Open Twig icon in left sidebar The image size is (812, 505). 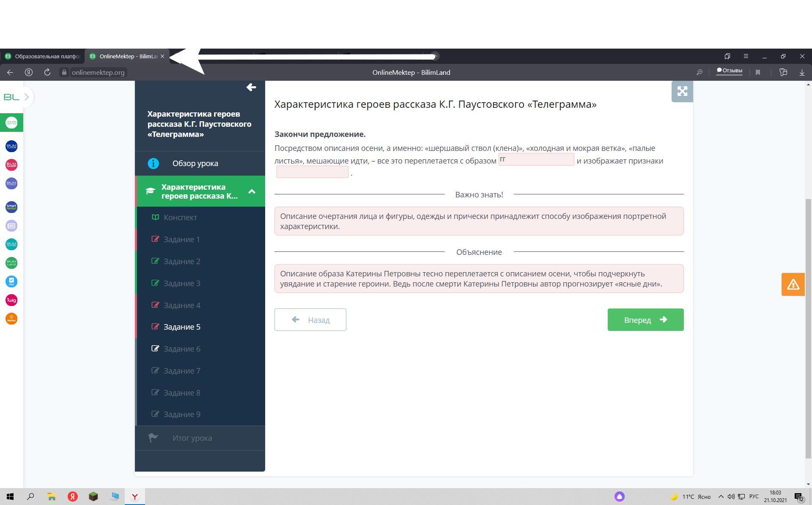pos(11,300)
